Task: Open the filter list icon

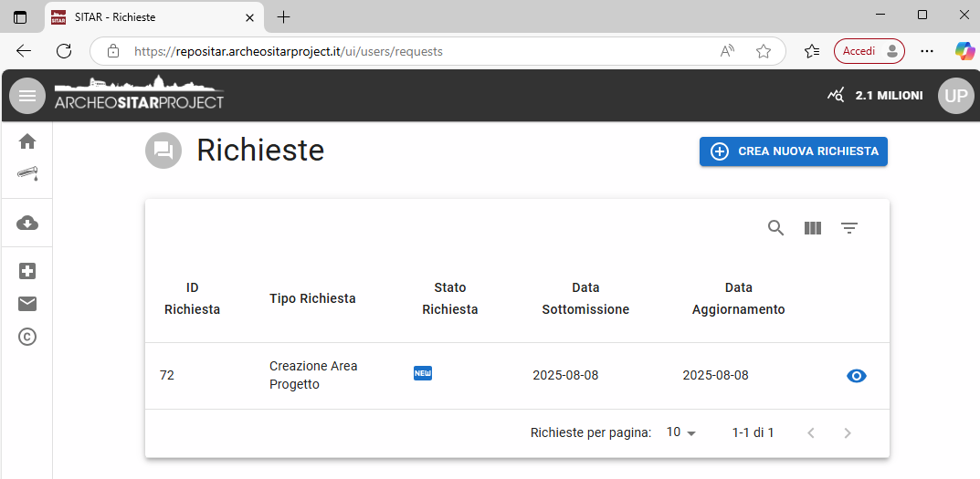Action: click(x=849, y=228)
